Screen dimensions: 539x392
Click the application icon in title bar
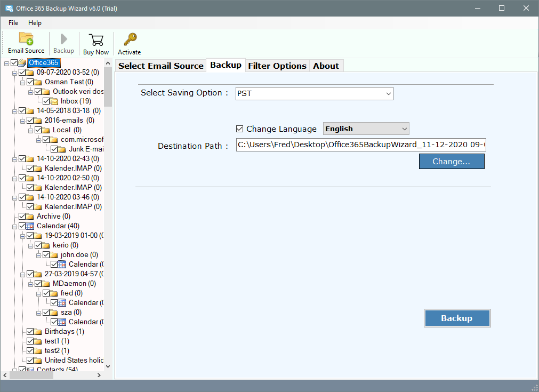point(9,8)
